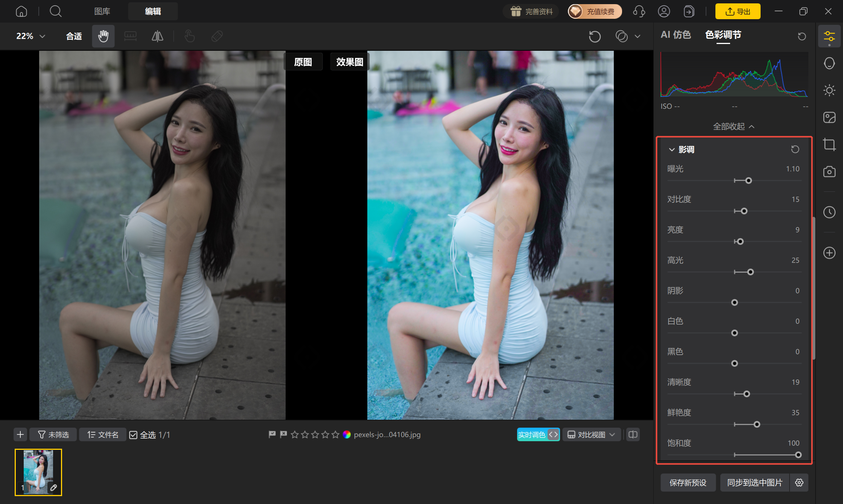Open the 22% zoom dropdown
The width and height of the screenshot is (843, 504).
click(x=31, y=36)
